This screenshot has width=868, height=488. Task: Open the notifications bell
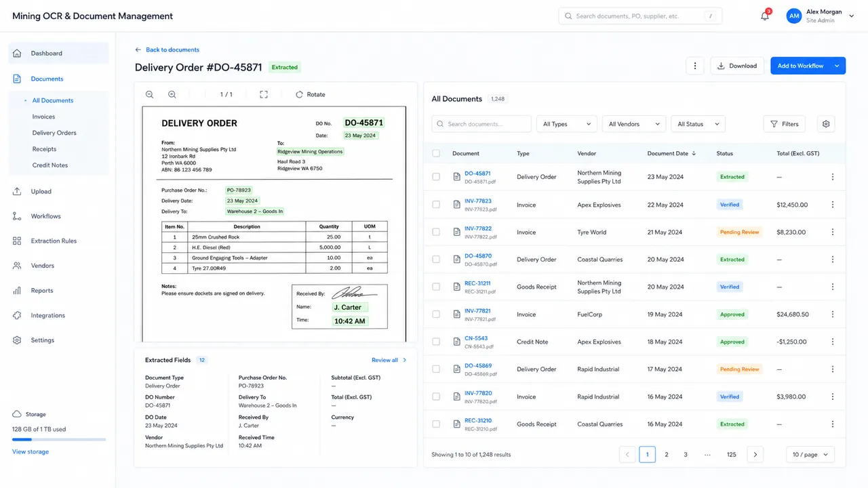click(765, 16)
